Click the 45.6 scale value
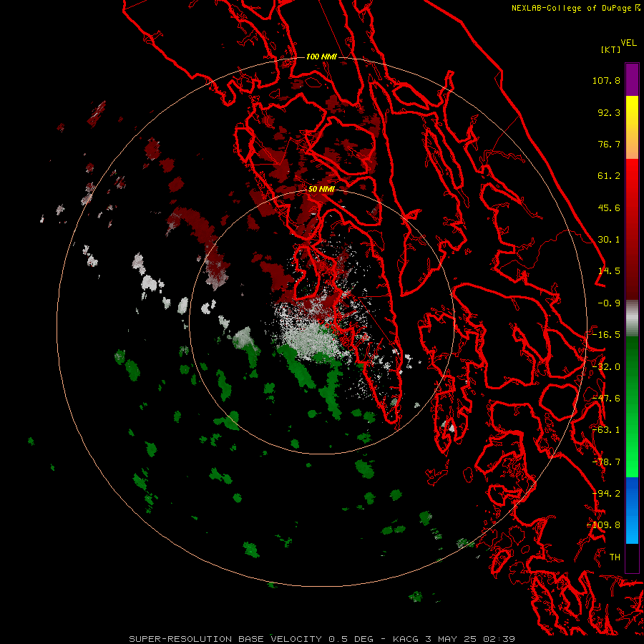 pyautogui.click(x=609, y=208)
